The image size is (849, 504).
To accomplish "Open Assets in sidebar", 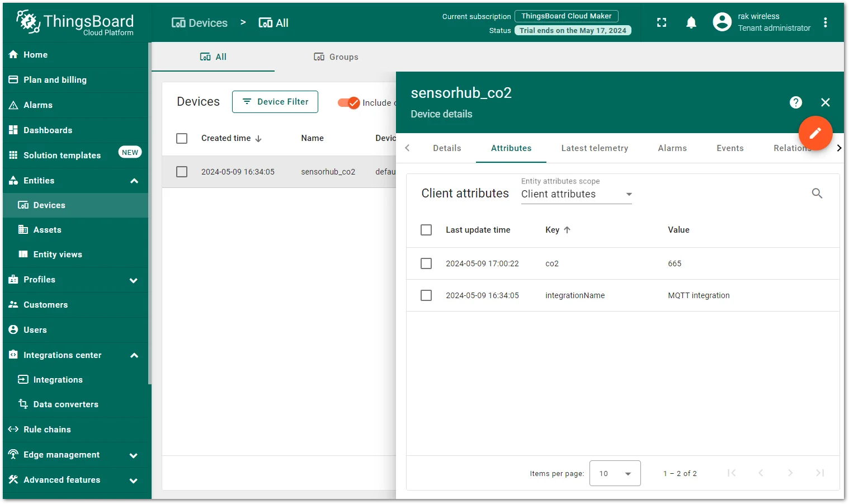I will pos(76,230).
